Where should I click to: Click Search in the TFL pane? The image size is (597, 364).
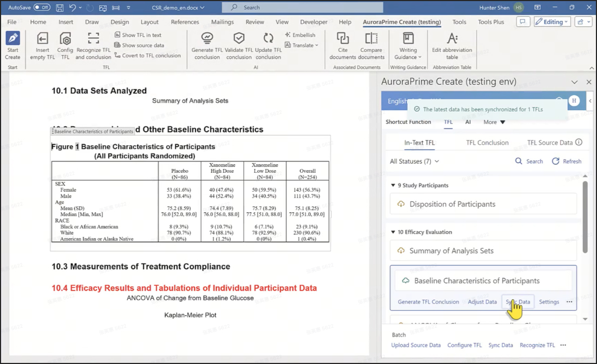coord(529,161)
